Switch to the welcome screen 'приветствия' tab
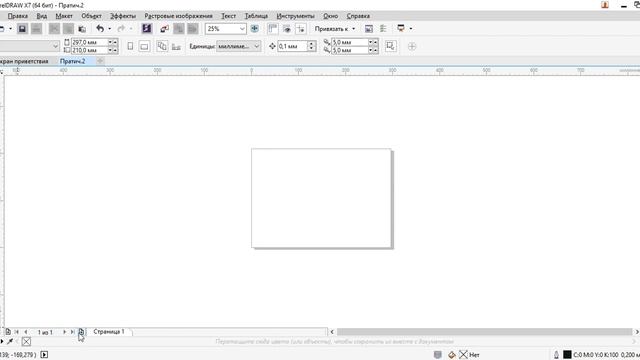The width and height of the screenshot is (640, 360). (25, 61)
